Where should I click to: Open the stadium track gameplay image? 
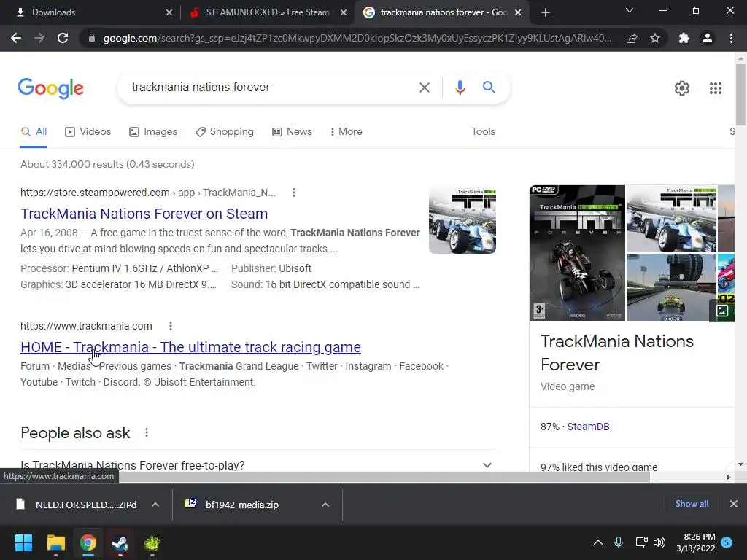[x=671, y=287]
